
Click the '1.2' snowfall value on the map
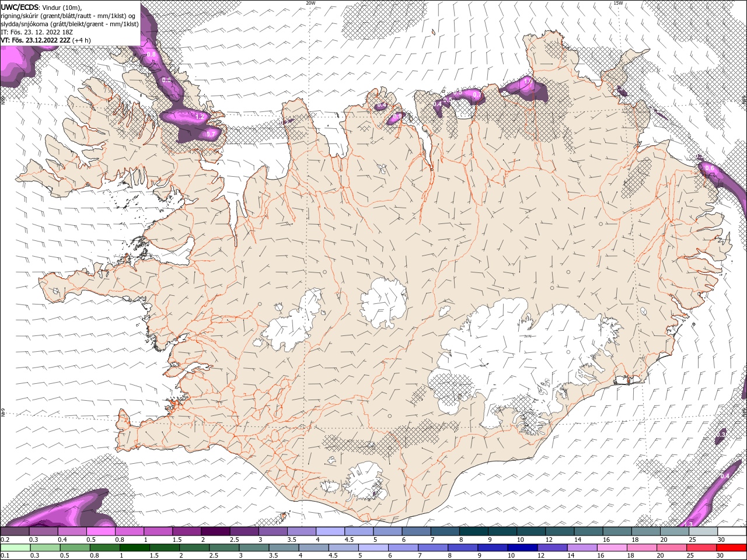[199, 117]
